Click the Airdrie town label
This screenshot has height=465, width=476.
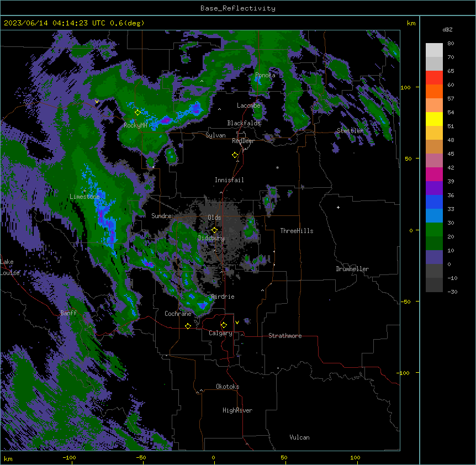[223, 297]
